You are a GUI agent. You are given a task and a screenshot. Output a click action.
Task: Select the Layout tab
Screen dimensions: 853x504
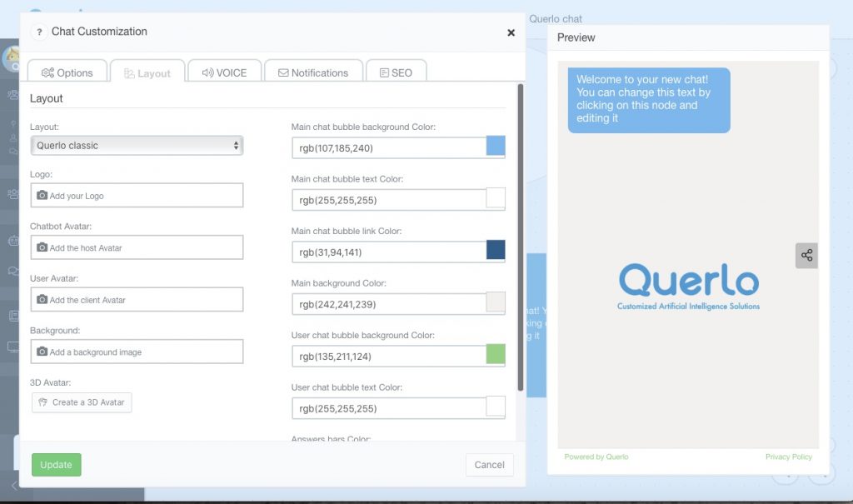point(147,73)
